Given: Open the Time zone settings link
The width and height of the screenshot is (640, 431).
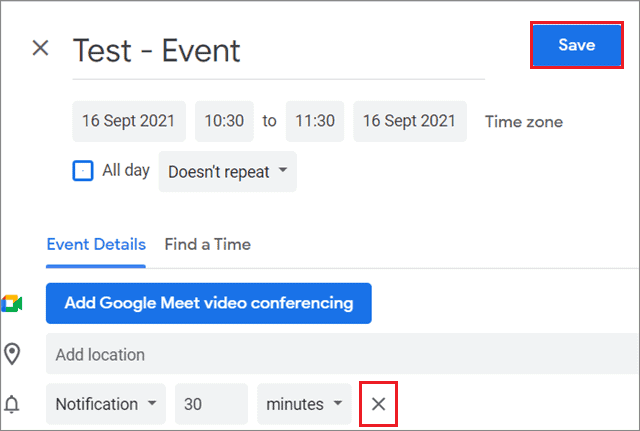Looking at the screenshot, I should [x=524, y=122].
